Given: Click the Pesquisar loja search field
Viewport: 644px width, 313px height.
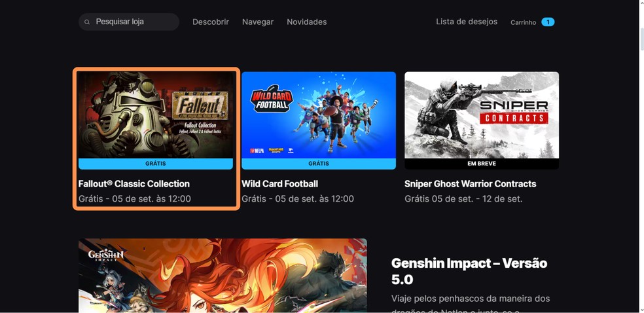Looking at the screenshot, I should pyautogui.click(x=129, y=22).
